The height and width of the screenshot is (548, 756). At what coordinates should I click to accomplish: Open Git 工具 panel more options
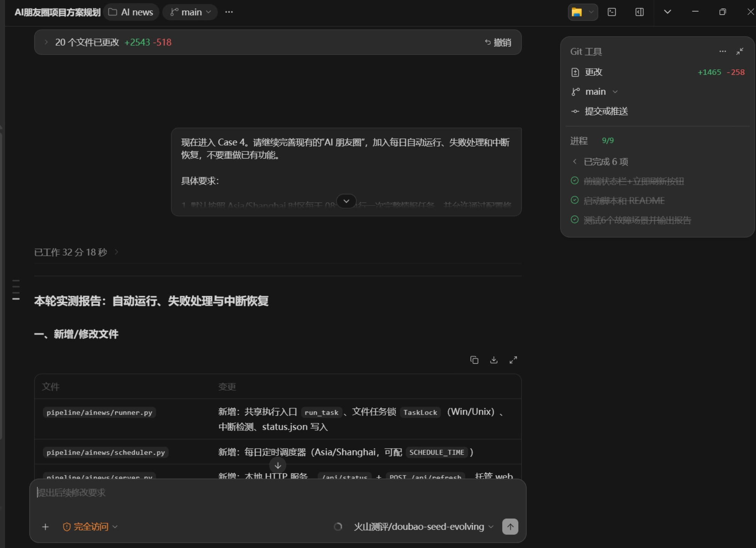[x=722, y=51]
